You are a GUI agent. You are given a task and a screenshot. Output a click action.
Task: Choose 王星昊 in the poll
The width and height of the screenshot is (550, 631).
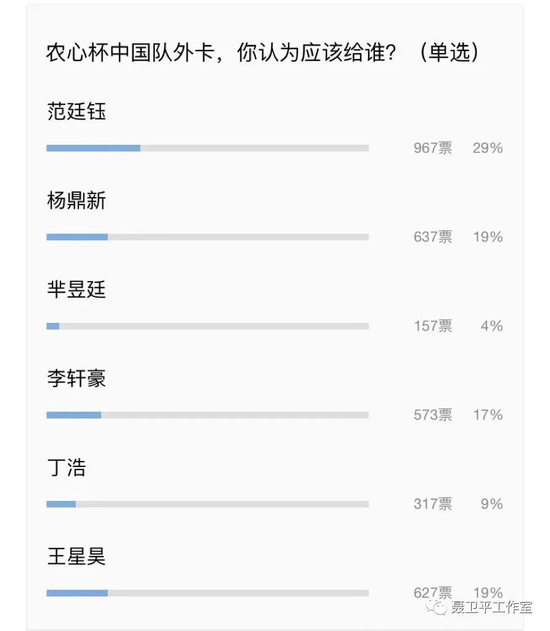point(76,557)
